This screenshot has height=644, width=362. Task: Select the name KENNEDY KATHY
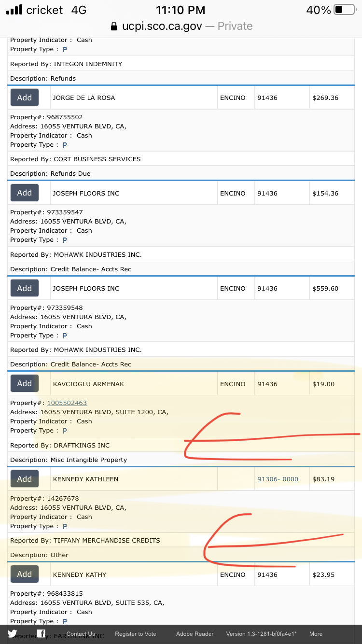point(80,575)
